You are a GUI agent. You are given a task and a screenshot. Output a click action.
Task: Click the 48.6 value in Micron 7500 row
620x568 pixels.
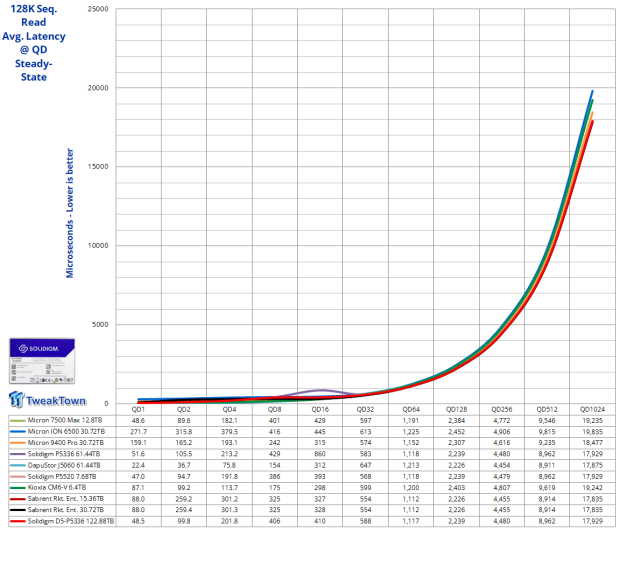point(138,420)
